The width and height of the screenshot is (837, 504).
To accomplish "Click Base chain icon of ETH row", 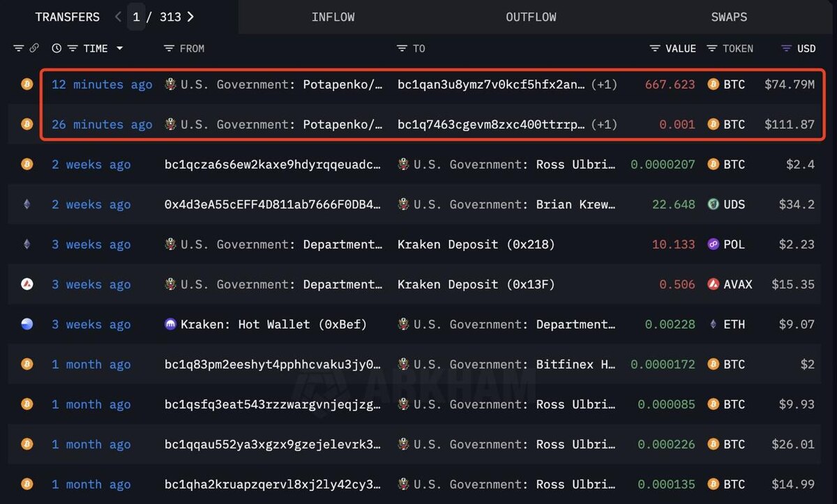I will coord(27,324).
